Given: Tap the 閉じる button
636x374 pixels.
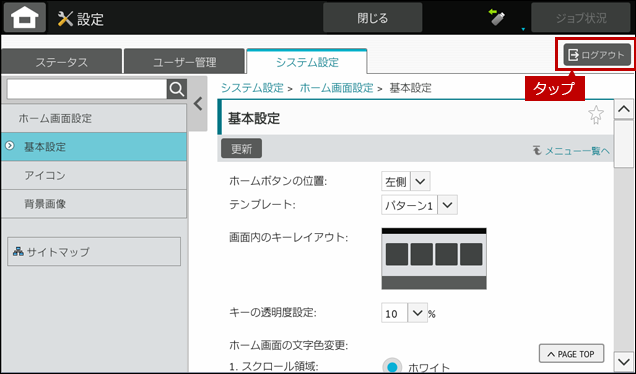Looking at the screenshot, I should tap(372, 18).
